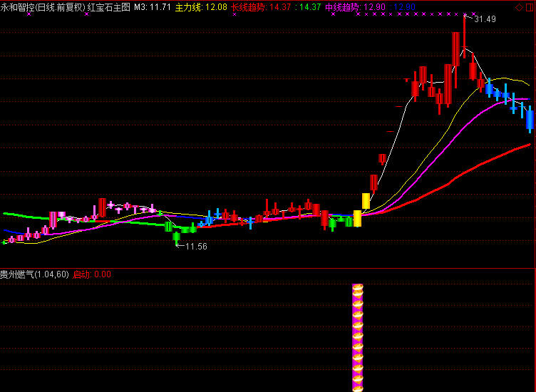The image size is (536, 392).
Task: Select the last blue candlestick at far right
Action: [x=530, y=118]
